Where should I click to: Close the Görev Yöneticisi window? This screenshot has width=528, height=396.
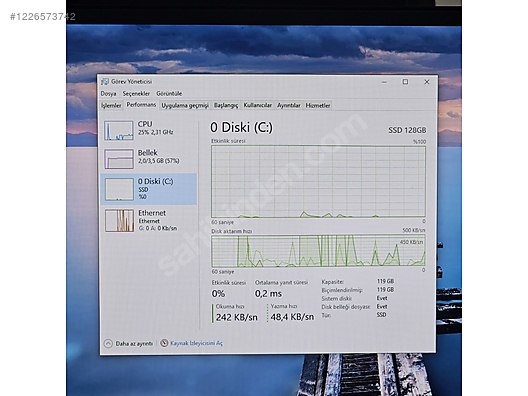point(427,82)
